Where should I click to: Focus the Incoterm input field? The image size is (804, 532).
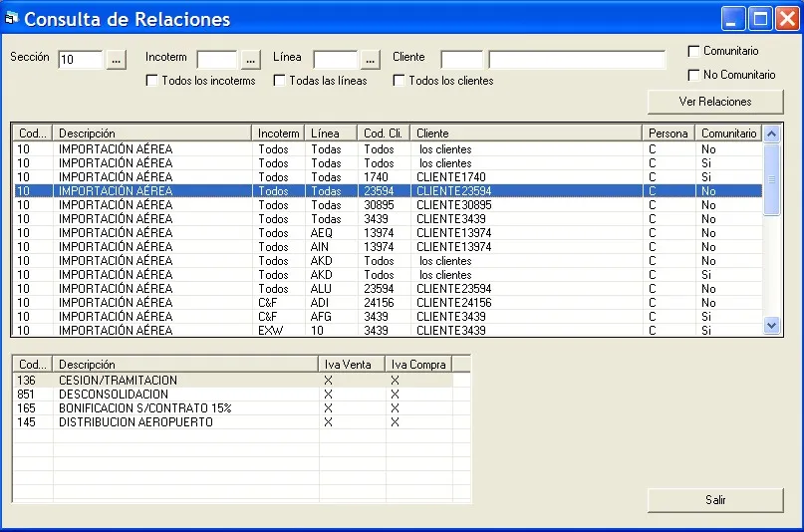point(217,60)
